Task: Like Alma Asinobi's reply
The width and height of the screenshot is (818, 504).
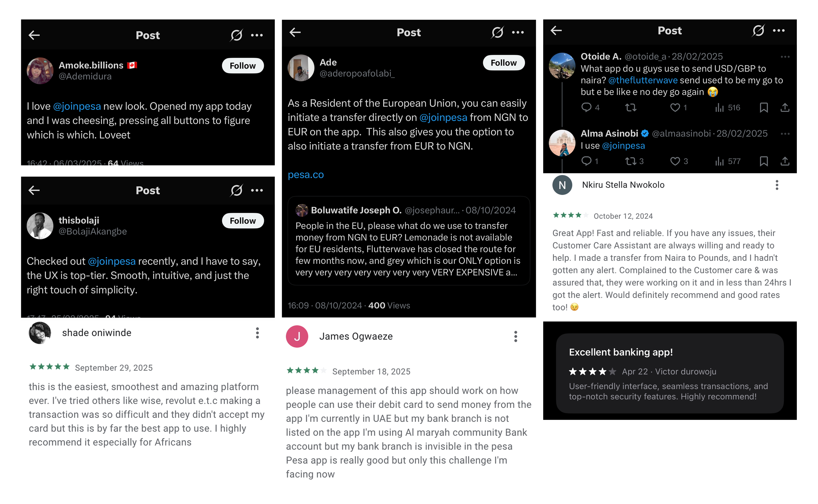Action: point(675,161)
